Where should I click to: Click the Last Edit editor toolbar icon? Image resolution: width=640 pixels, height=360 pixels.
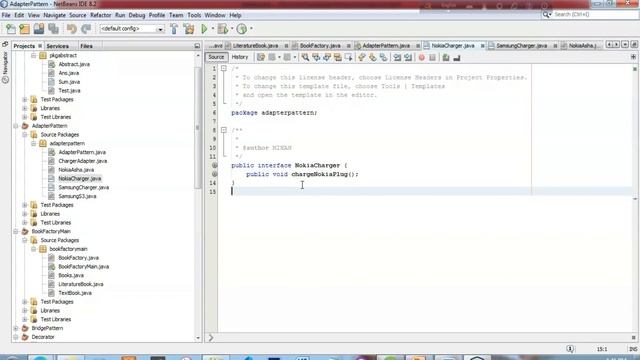261,58
